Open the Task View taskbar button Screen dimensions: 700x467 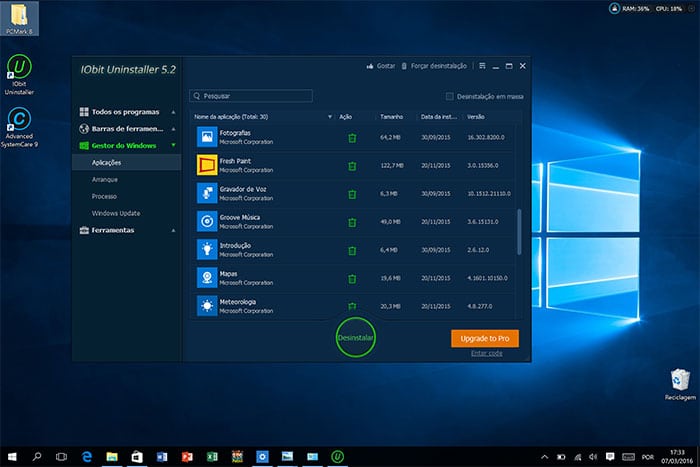coord(62,456)
